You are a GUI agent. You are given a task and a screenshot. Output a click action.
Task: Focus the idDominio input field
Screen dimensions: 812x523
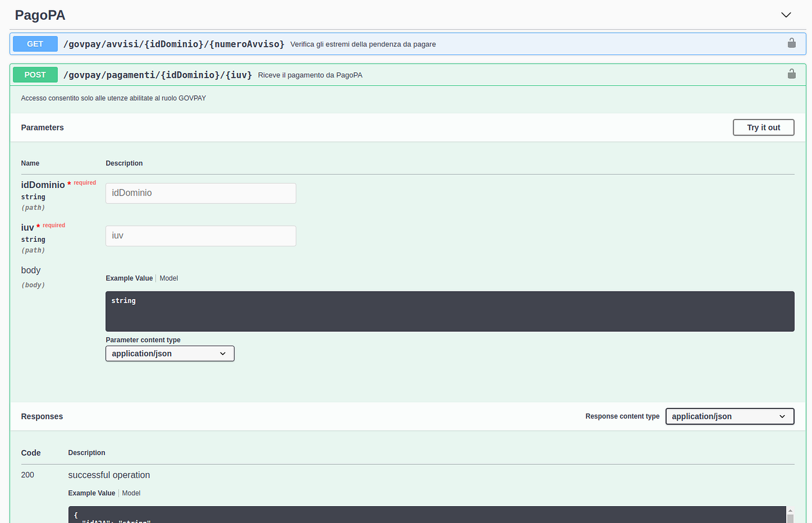[x=201, y=193]
